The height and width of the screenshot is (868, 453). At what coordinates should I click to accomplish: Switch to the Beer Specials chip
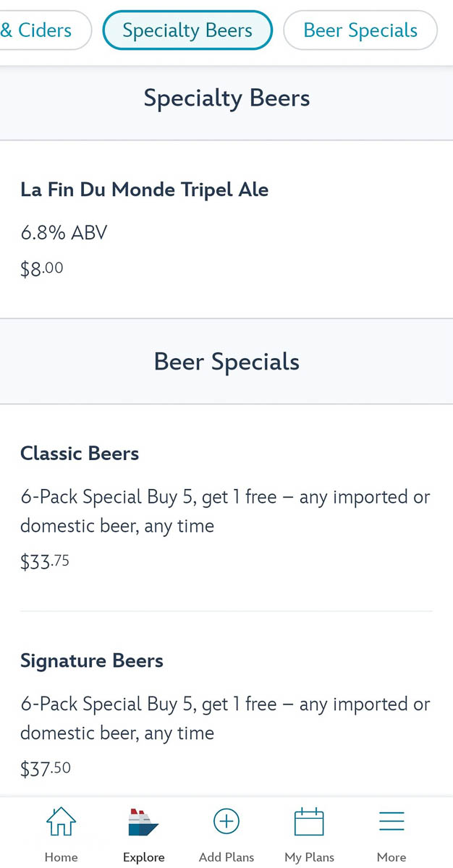click(360, 30)
